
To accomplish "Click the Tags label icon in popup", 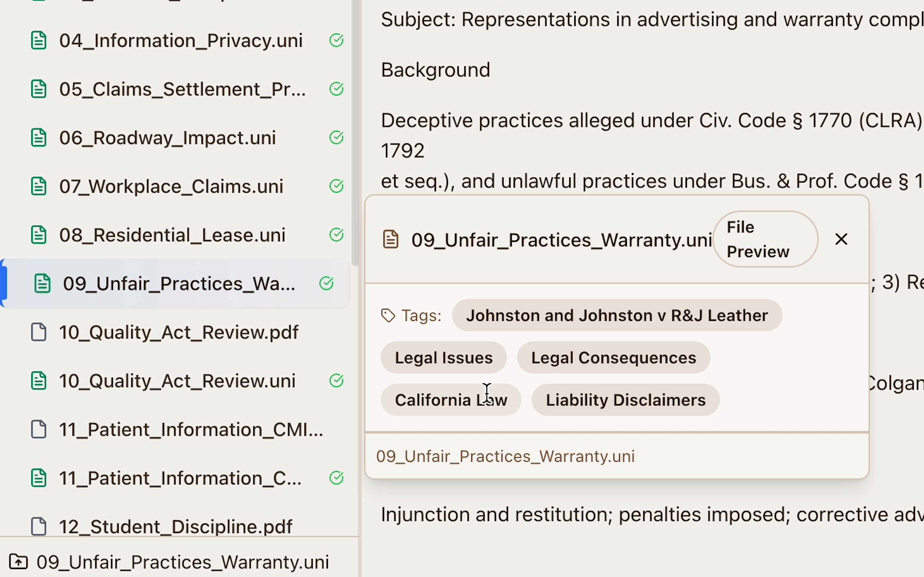I will tap(388, 316).
